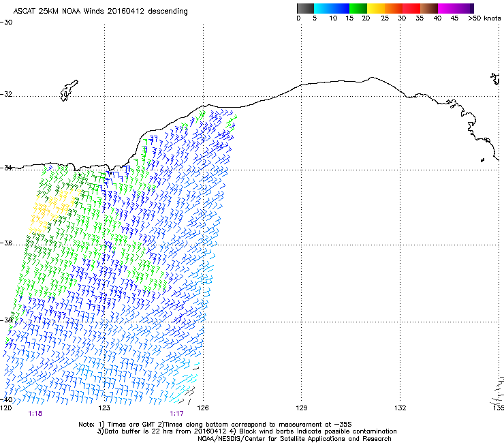Viewport: 504px width, 443px height.
Task: Click the legend scale label "40"
Action: click(x=437, y=18)
